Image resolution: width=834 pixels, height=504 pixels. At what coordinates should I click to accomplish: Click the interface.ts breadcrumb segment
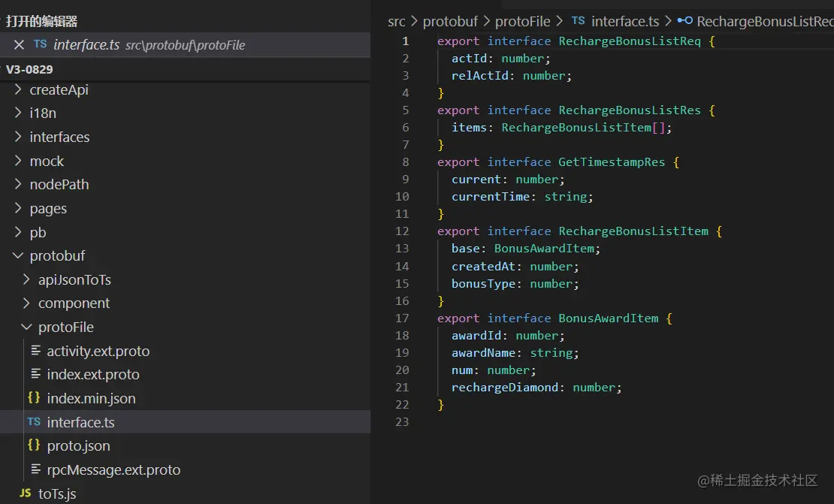(625, 21)
